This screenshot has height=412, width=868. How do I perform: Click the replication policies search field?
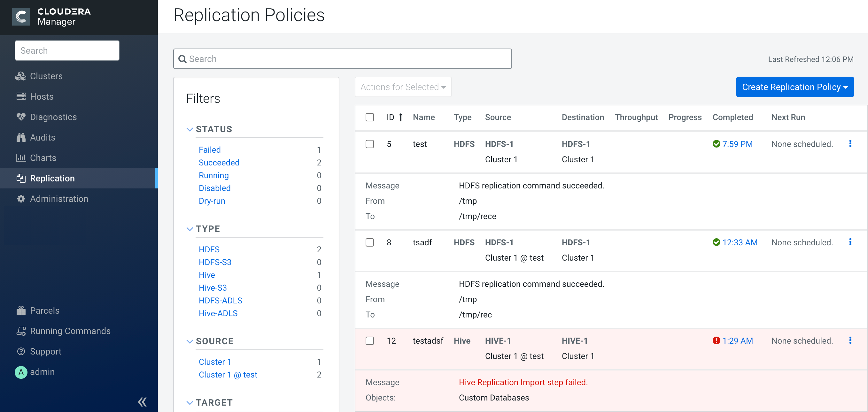(342, 59)
